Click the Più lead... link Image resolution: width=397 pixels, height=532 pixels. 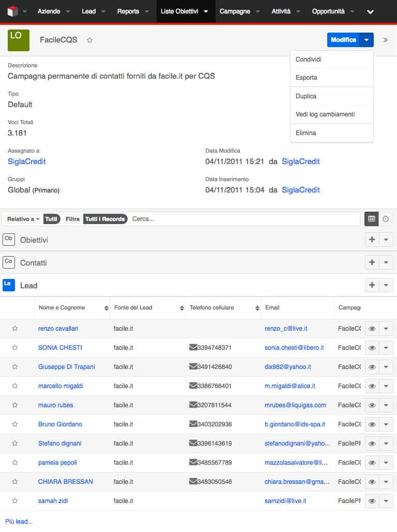click(x=19, y=522)
